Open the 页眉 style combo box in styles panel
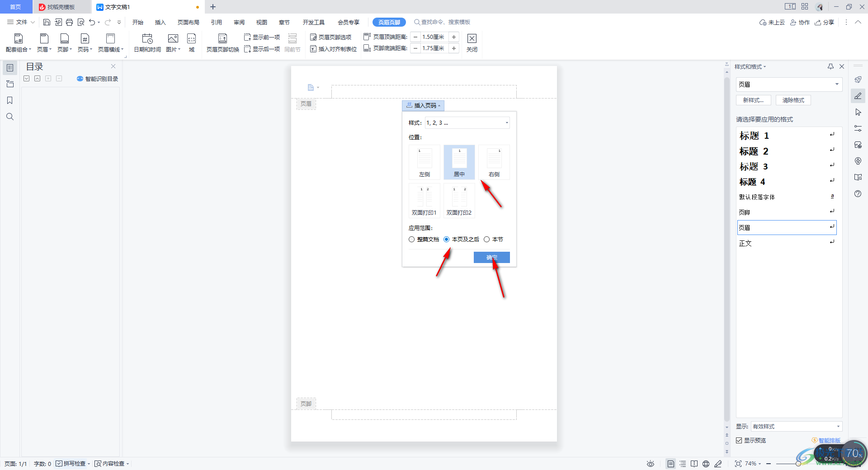Screen dimensions: 868x470 789,85
